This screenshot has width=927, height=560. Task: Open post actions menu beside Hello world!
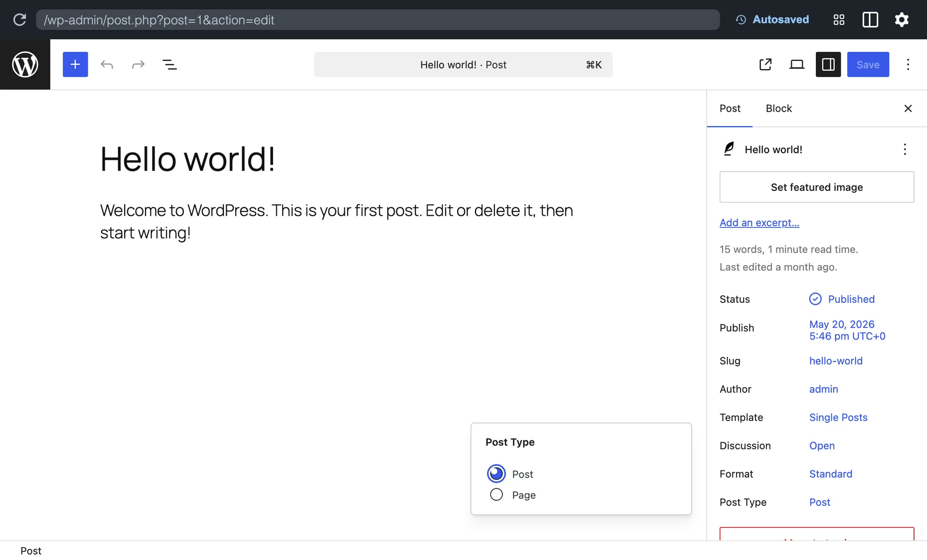tap(905, 149)
